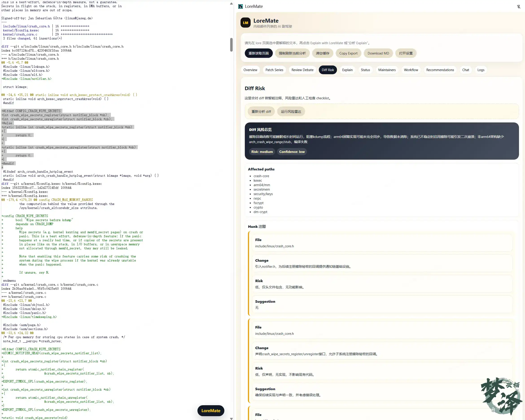This screenshot has height=420, width=525.
Task: Open the Logs tab
Action: (x=481, y=70)
